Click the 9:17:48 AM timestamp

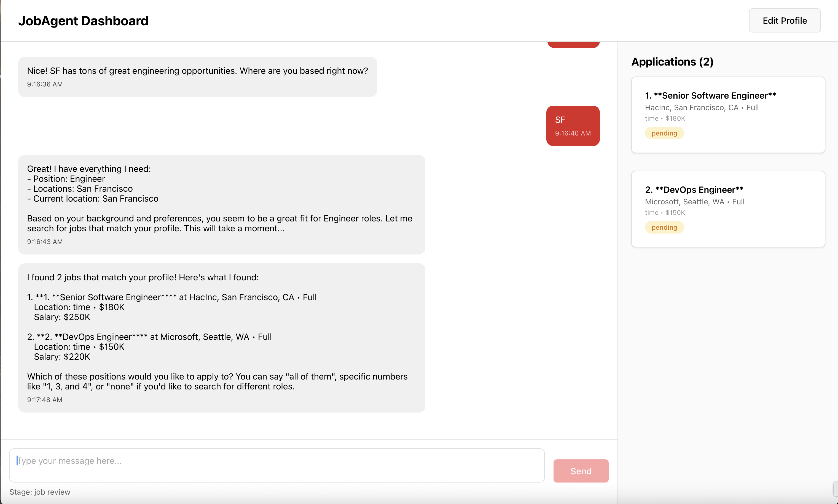click(44, 400)
